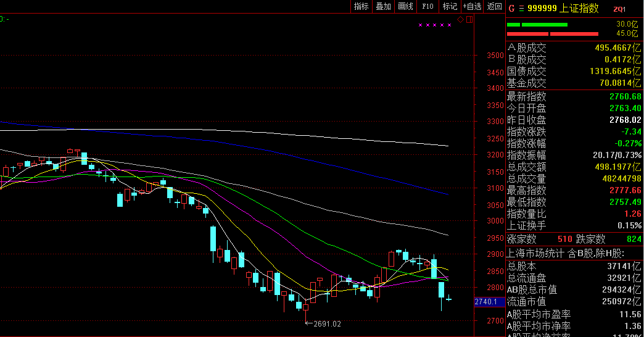Click the 2740.1 current price tag
This screenshot has width=644, height=337.
click(x=489, y=302)
